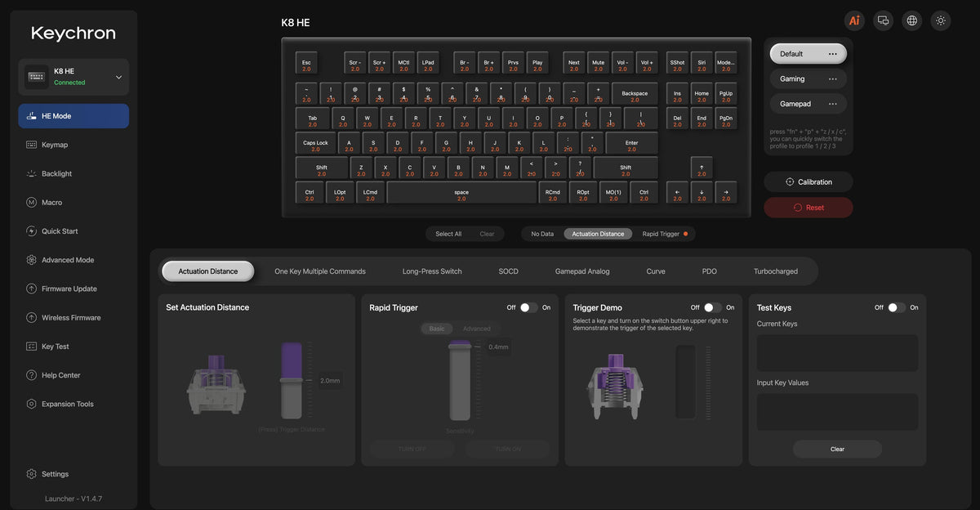
Task: Switch to the PDO tab
Action: [709, 271]
